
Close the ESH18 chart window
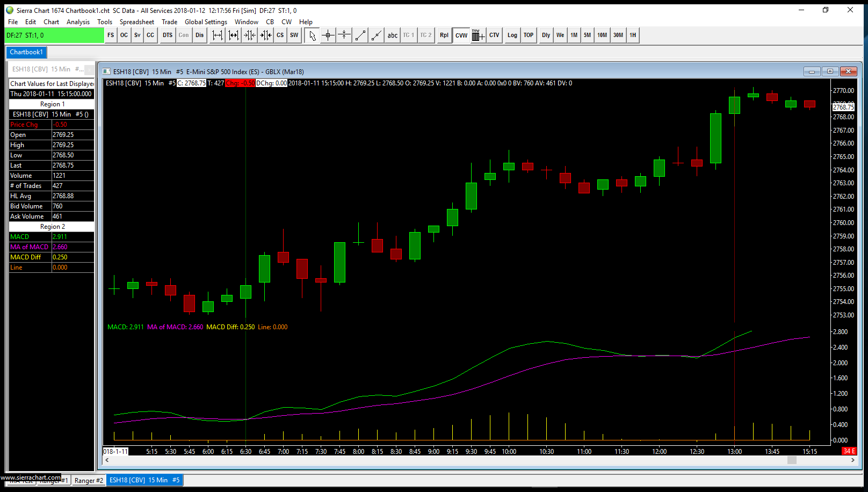(848, 71)
